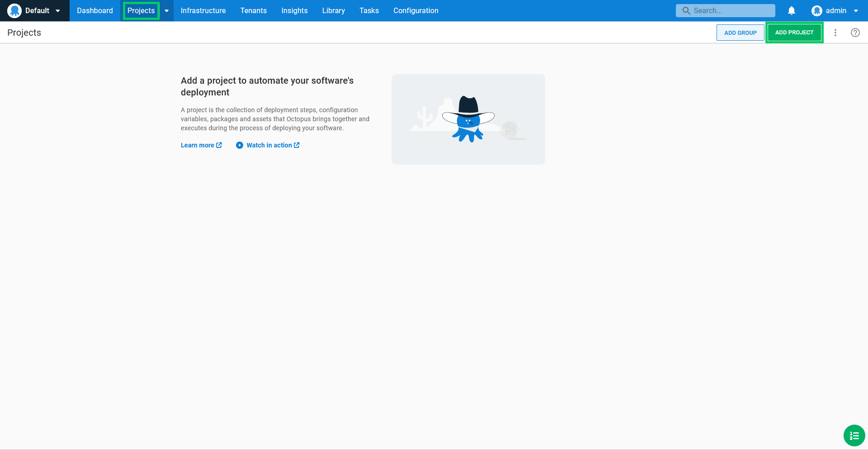Viewport: 868px width, 450px height.
Task: Open the Configuration menu
Action: click(416, 10)
